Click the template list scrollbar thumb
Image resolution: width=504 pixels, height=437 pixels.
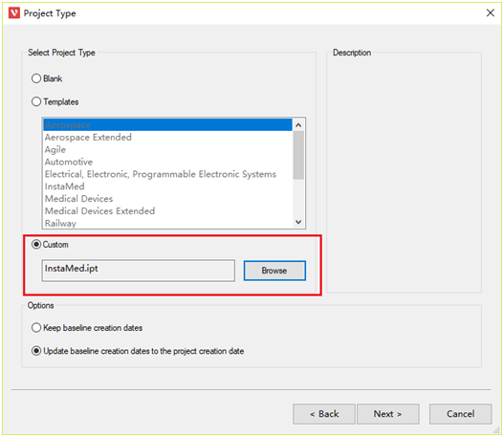[298, 155]
